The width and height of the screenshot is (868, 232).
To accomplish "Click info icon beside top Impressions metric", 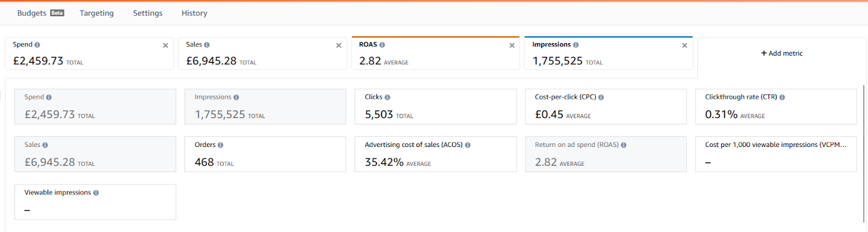I will coord(576,45).
